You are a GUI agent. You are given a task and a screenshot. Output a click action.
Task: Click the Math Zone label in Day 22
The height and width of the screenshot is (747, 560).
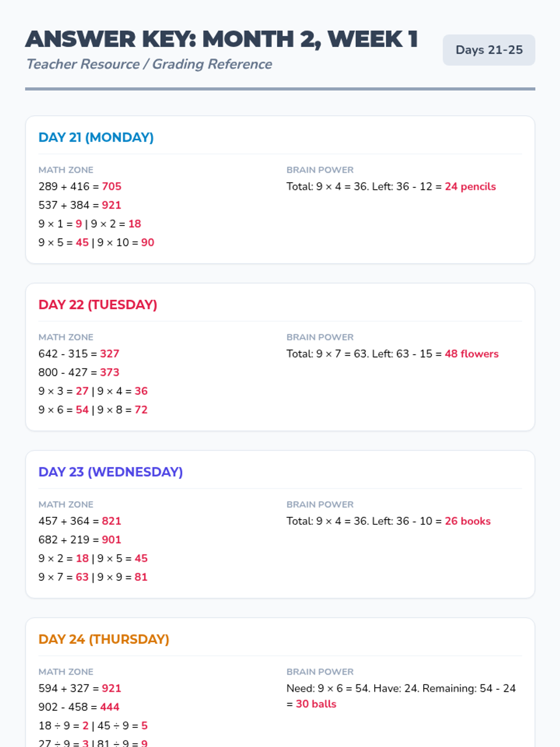coord(66,337)
